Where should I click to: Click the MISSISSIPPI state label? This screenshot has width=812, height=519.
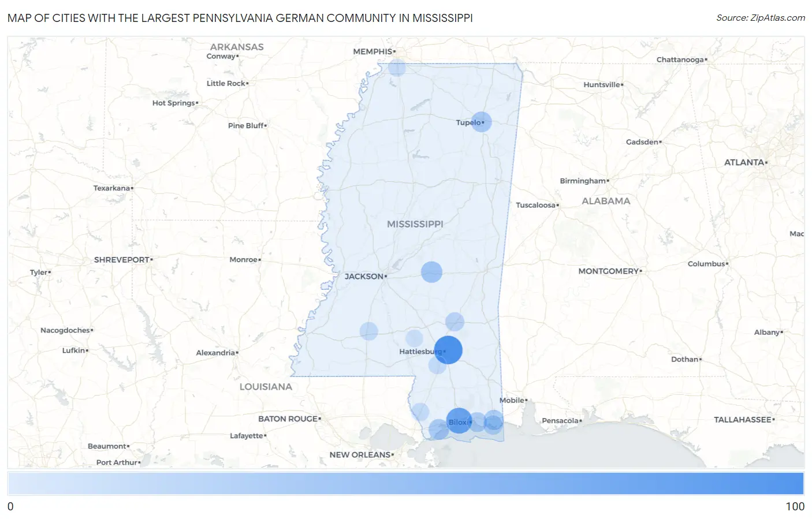(415, 224)
